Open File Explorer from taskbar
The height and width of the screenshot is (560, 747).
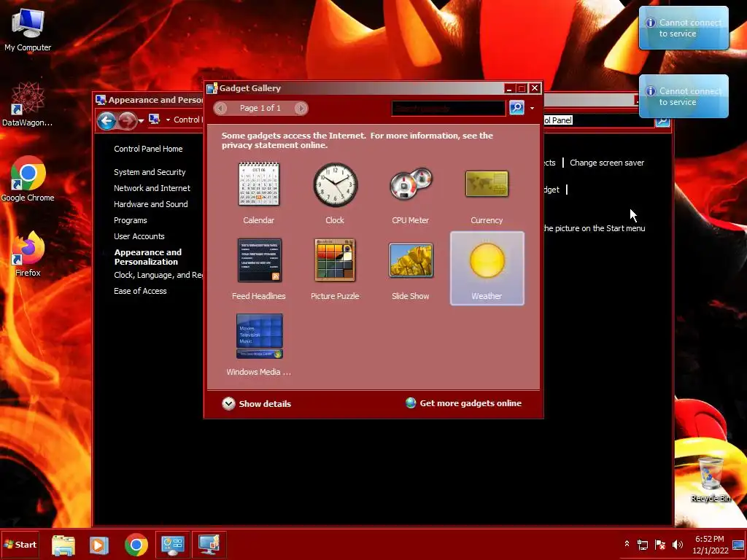[x=63, y=545]
